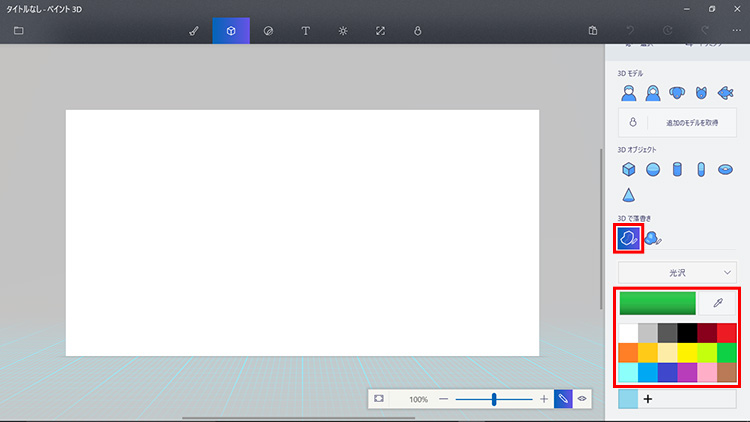The height and width of the screenshot is (422, 750).
Task: Choose the red color swatch
Action: 727,333
